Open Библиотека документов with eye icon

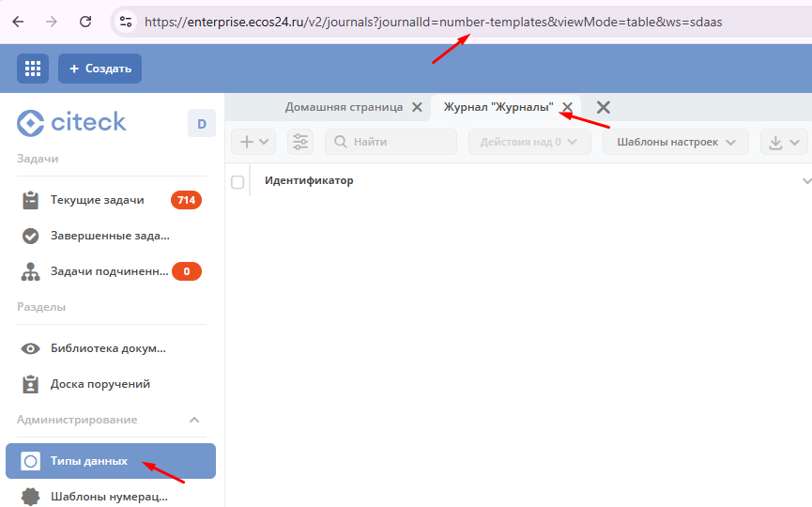[97, 348]
